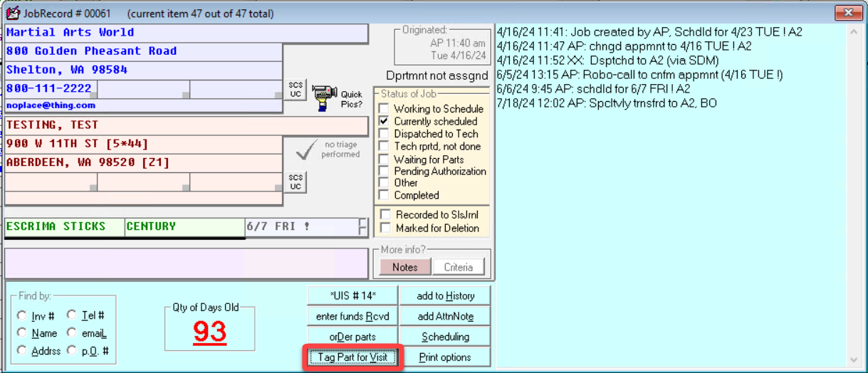The image size is (868, 373).
Task: Click the Criteria button
Action: pyautogui.click(x=458, y=267)
